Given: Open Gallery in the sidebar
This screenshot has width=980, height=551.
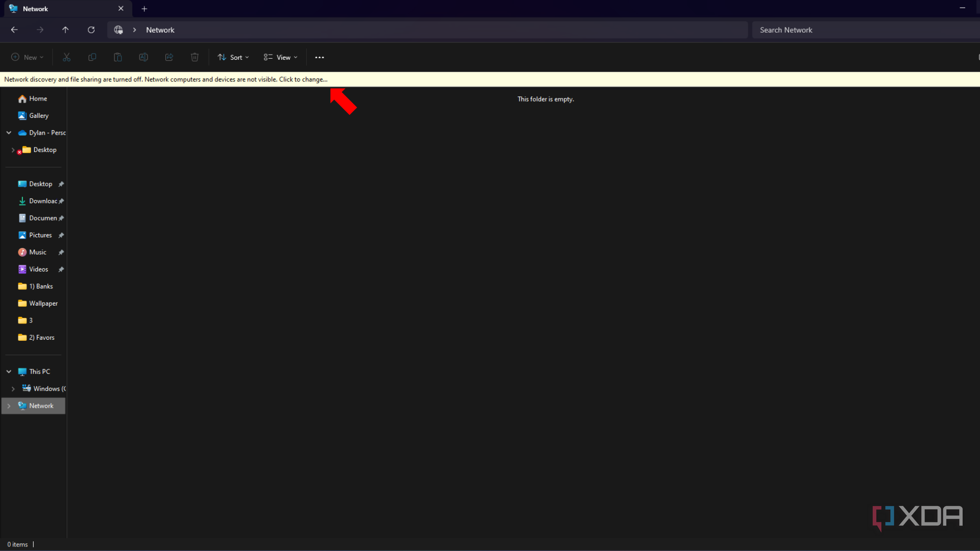Looking at the screenshot, I should tap(38, 116).
